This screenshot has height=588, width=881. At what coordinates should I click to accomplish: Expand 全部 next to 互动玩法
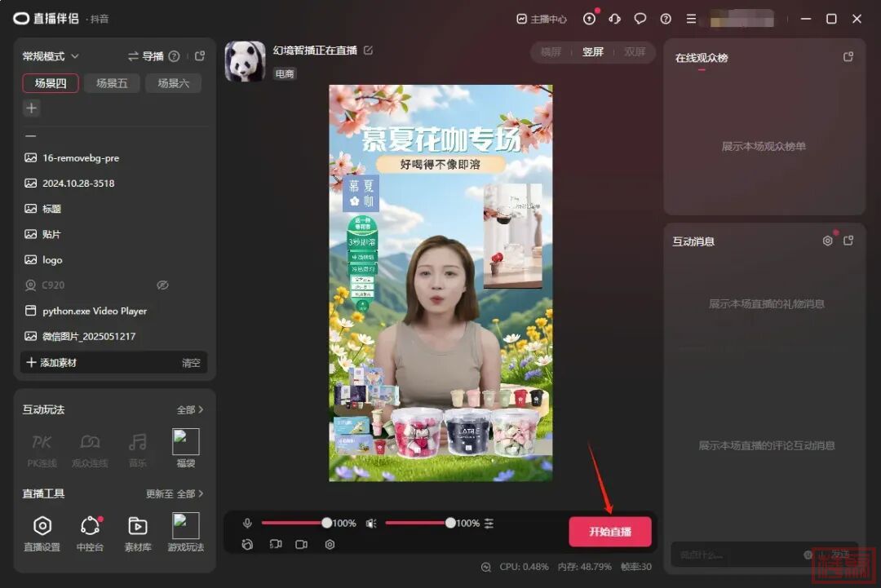click(x=190, y=409)
